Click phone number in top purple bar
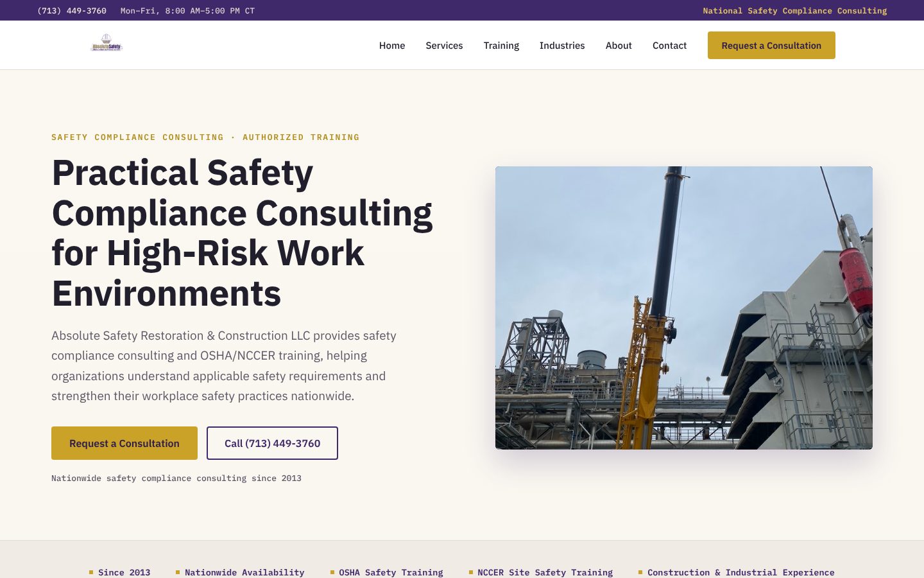The width and height of the screenshot is (924, 578). coord(72,11)
